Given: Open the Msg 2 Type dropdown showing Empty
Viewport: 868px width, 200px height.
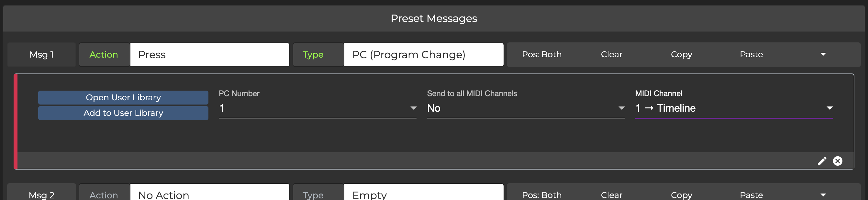Looking at the screenshot, I should coord(424,194).
